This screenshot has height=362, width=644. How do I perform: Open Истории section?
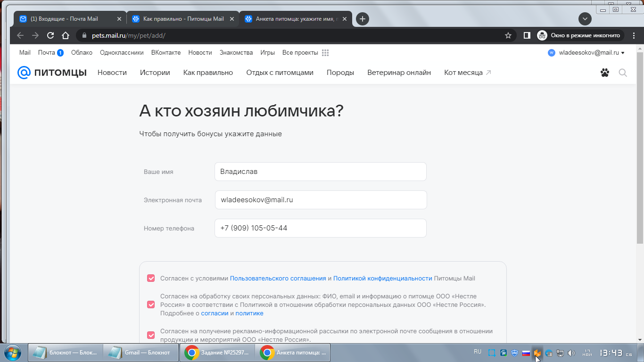pyautogui.click(x=155, y=73)
